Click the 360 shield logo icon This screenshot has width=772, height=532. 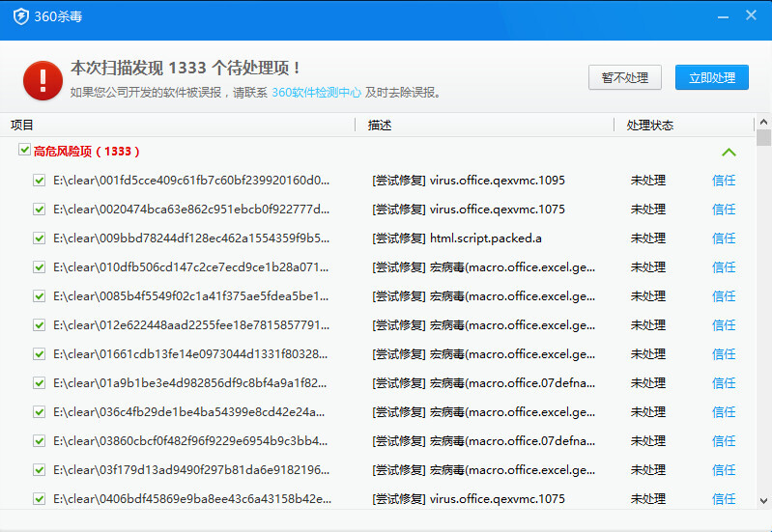point(21,15)
